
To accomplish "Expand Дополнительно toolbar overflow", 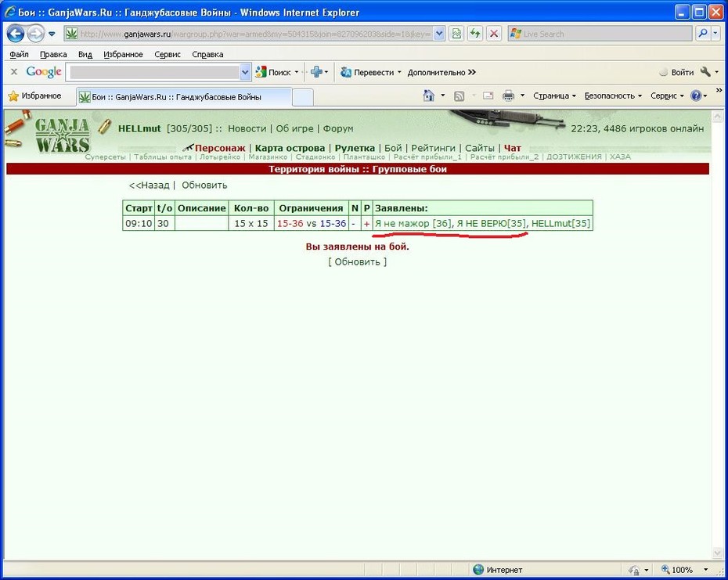I will 441,72.
